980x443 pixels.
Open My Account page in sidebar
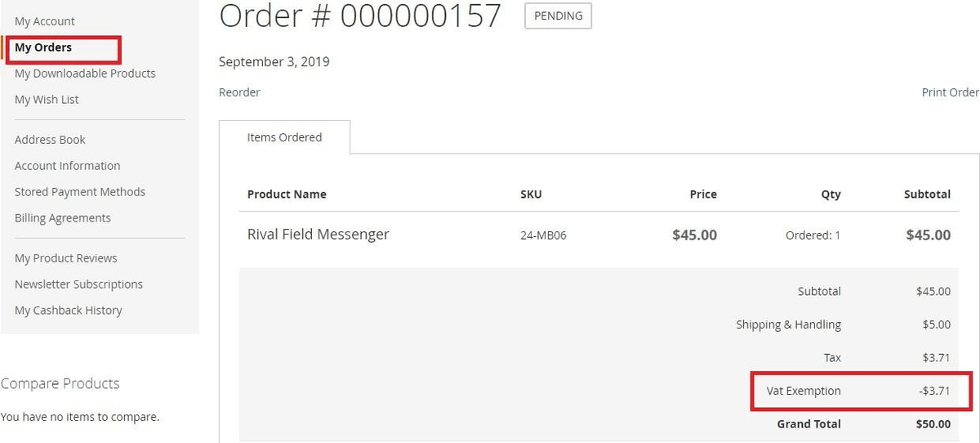tap(44, 21)
